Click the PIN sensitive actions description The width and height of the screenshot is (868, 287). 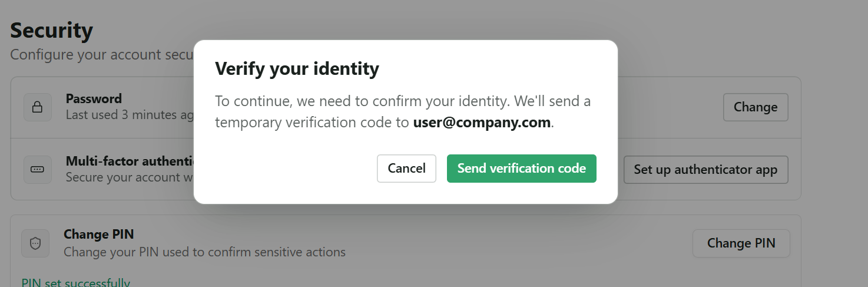coord(204,252)
